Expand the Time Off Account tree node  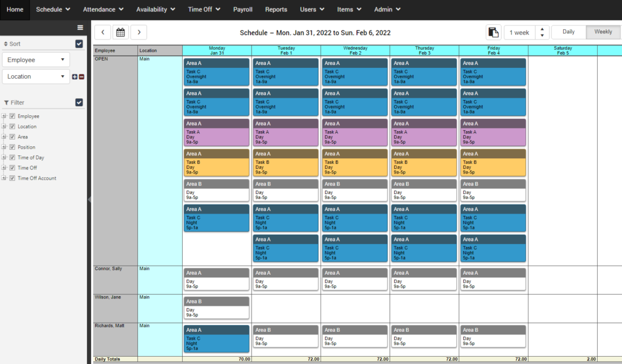(x=4, y=178)
